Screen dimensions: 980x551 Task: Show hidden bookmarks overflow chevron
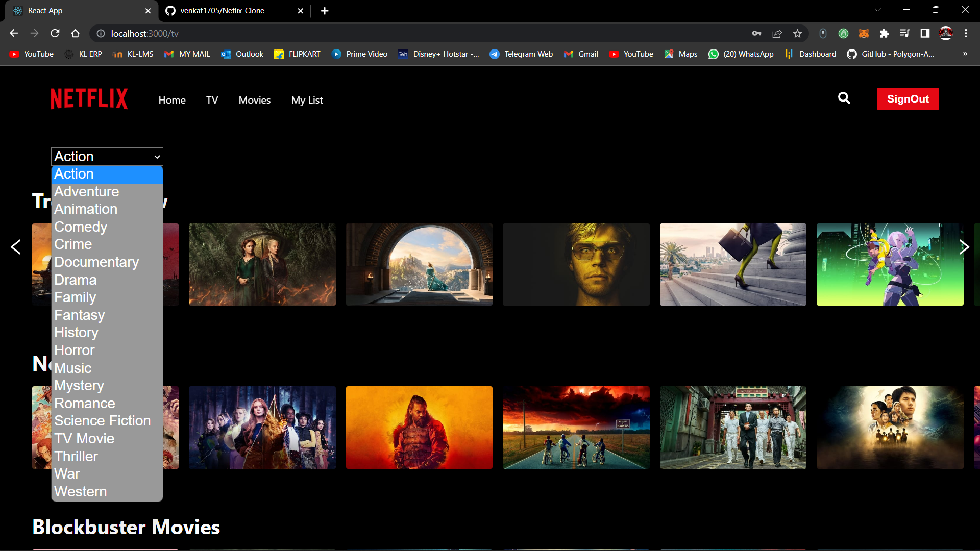pyautogui.click(x=965, y=54)
